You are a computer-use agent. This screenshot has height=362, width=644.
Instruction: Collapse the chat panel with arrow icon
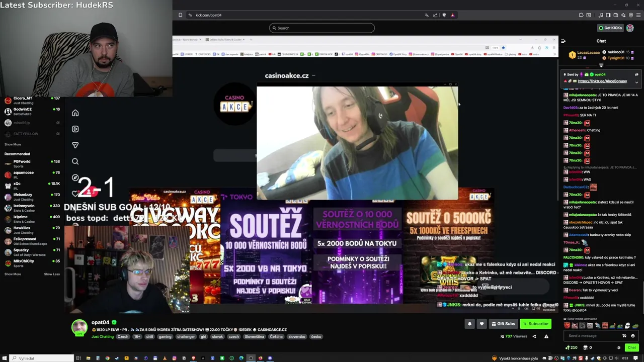(x=563, y=41)
